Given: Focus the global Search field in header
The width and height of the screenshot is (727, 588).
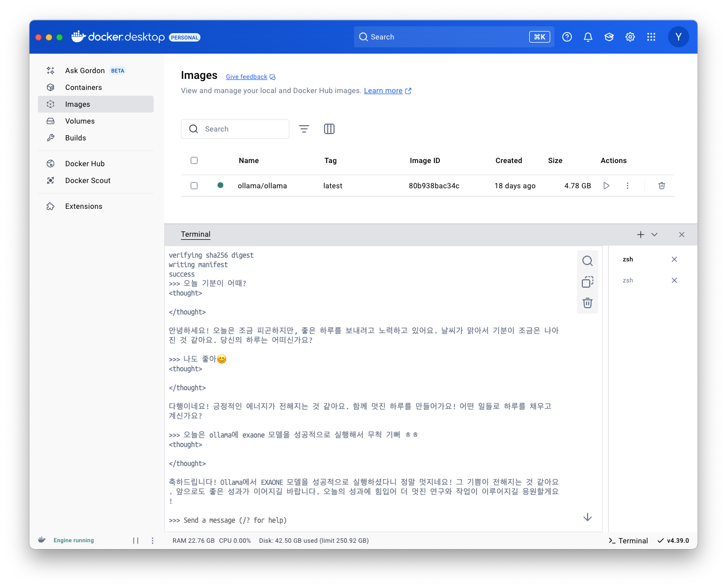Looking at the screenshot, I should 454,37.
